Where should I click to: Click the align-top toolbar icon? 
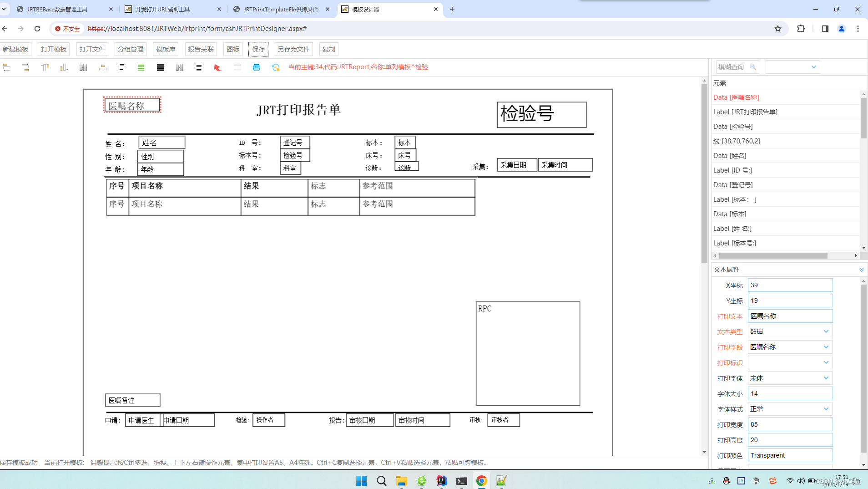[45, 67]
